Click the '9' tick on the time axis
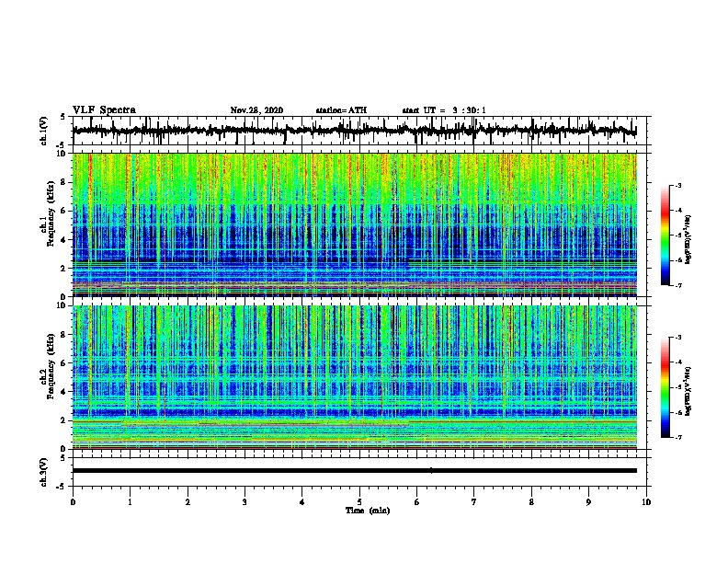Screen dimensions: 728x563 [588, 501]
